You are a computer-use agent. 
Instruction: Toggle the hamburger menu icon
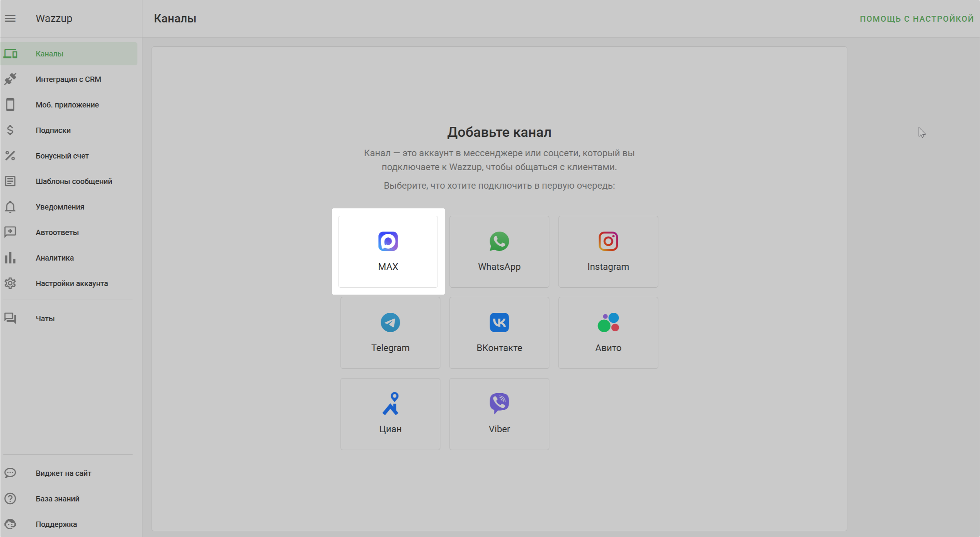click(10, 18)
